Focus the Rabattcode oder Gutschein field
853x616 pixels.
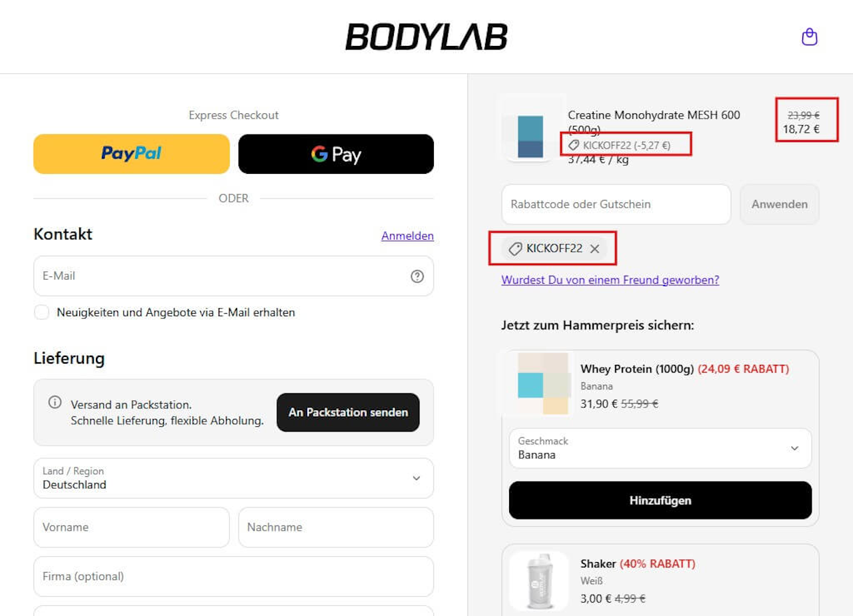pyautogui.click(x=616, y=204)
